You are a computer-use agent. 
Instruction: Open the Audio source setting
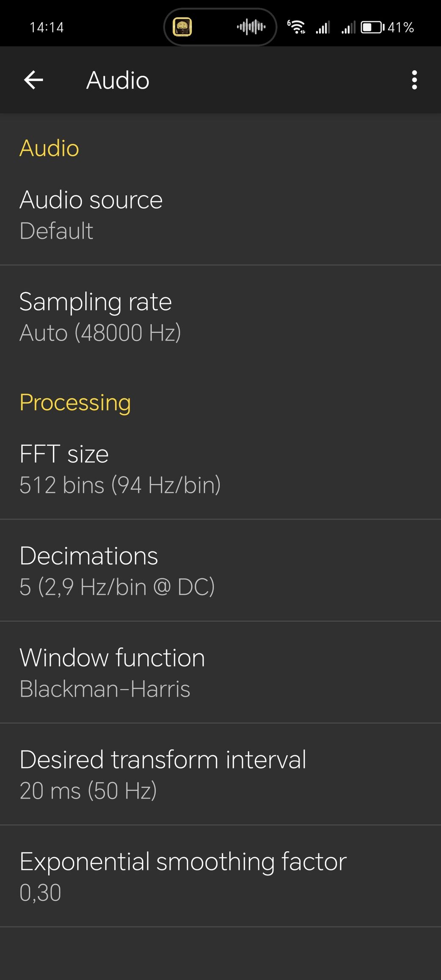220,215
